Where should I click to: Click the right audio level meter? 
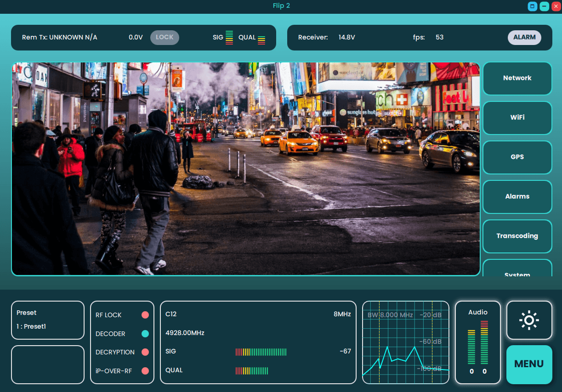(x=484, y=342)
